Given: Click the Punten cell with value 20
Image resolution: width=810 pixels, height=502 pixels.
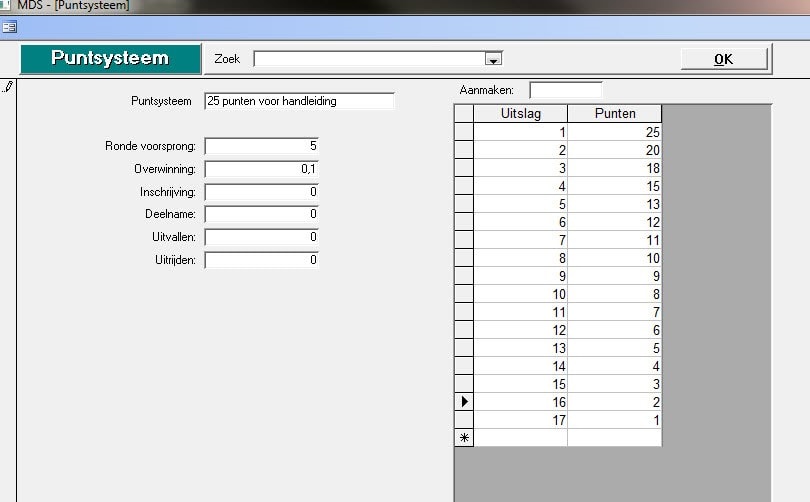Looking at the screenshot, I should [x=615, y=150].
